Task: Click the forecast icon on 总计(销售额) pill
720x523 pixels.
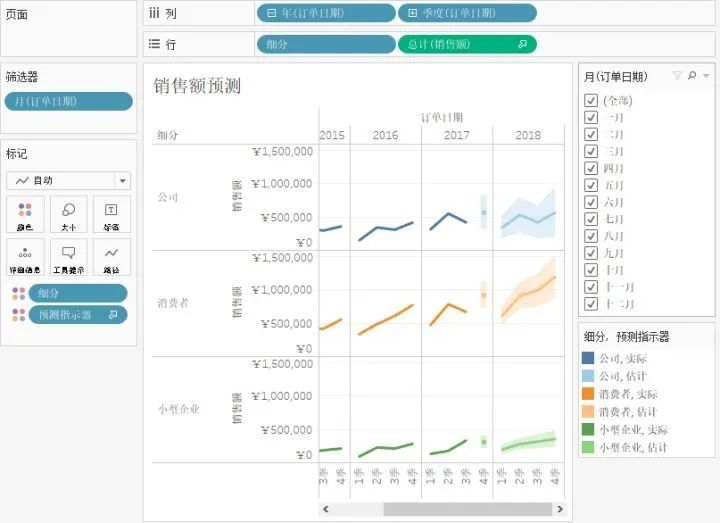Action: coord(522,44)
